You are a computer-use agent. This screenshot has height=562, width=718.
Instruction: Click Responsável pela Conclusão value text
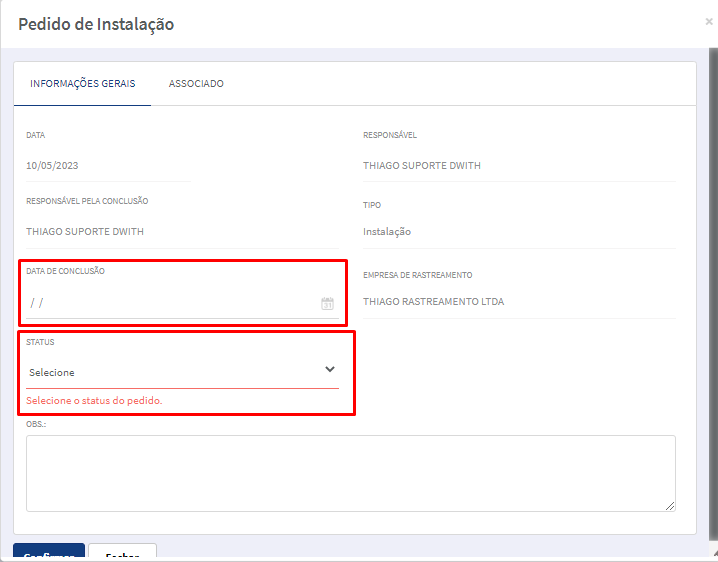pos(85,232)
